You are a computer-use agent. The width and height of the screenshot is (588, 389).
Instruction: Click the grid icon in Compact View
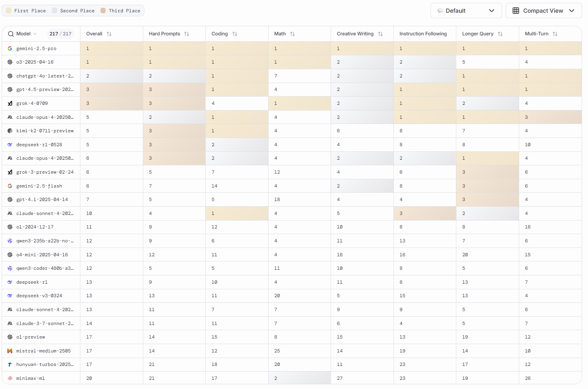[x=516, y=11]
